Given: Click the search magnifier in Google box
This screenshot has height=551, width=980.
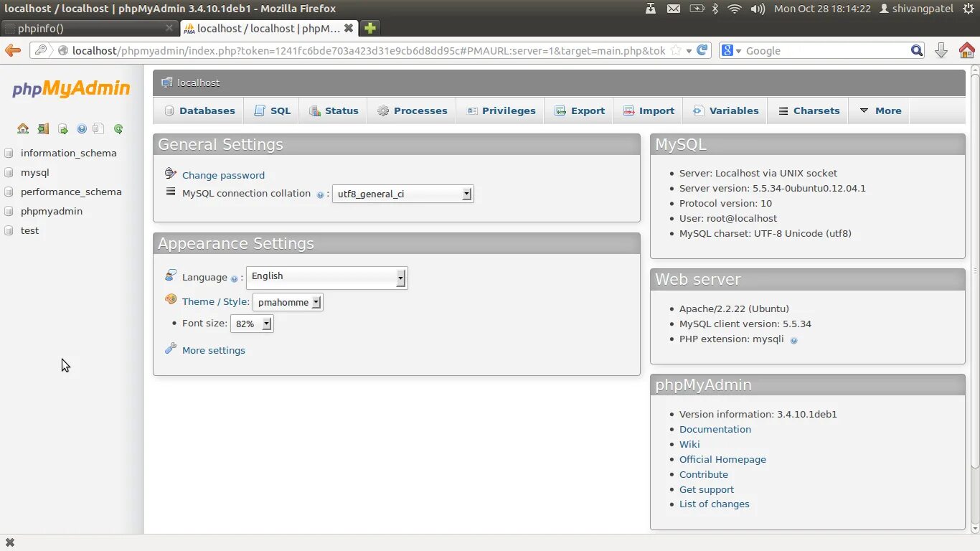Looking at the screenshot, I should (917, 50).
